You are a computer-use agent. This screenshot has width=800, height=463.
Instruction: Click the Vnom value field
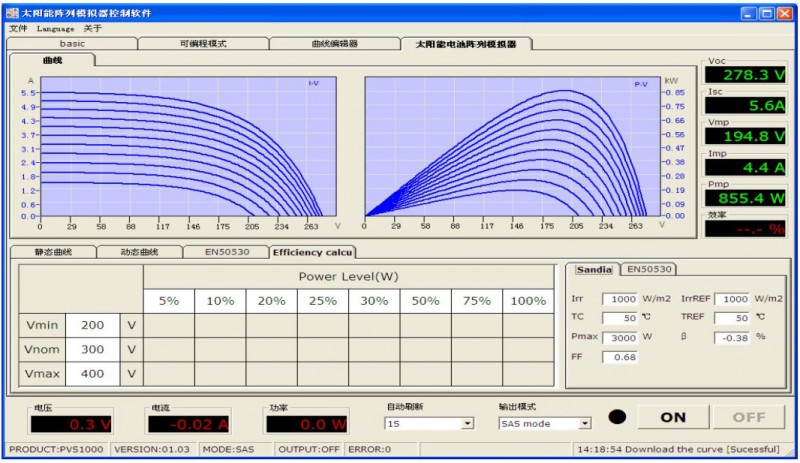coord(92,350)
